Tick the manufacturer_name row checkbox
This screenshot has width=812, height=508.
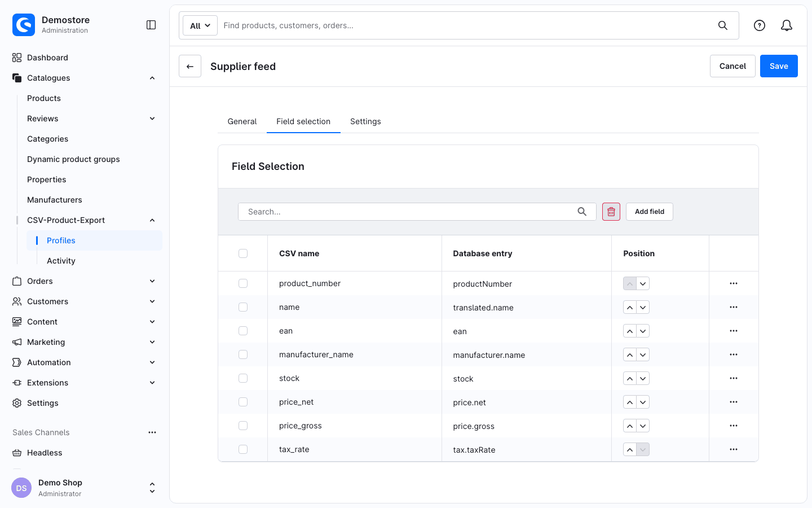(x=243, y=354)
